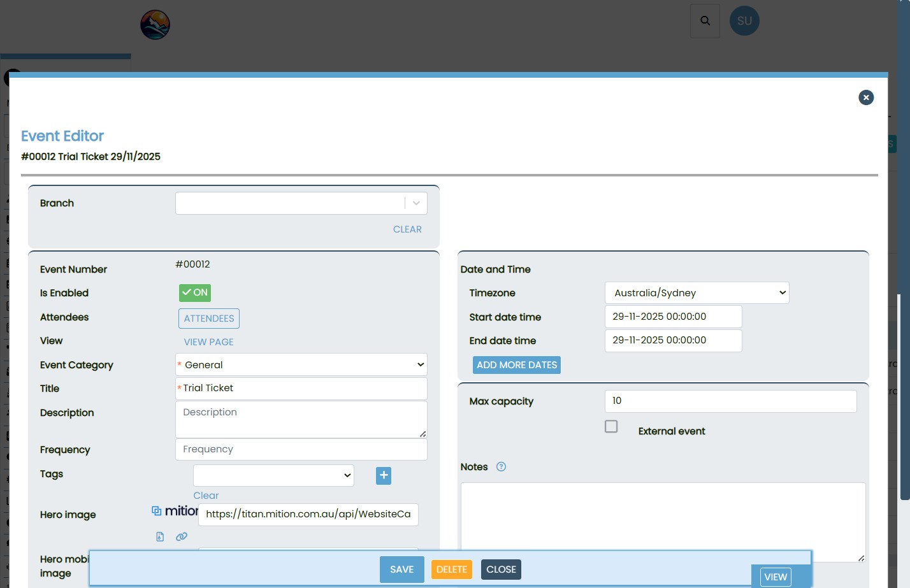This screenshot has width=910, height=588.
Task: Click the overlapping squares icon beside Hero image
Action: [157, 511]
